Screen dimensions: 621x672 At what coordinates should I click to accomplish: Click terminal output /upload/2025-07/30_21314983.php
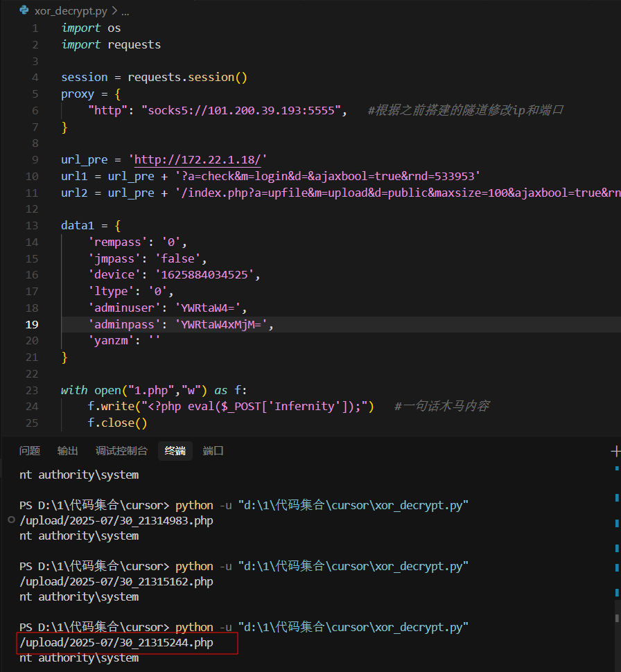pos(116,521)
